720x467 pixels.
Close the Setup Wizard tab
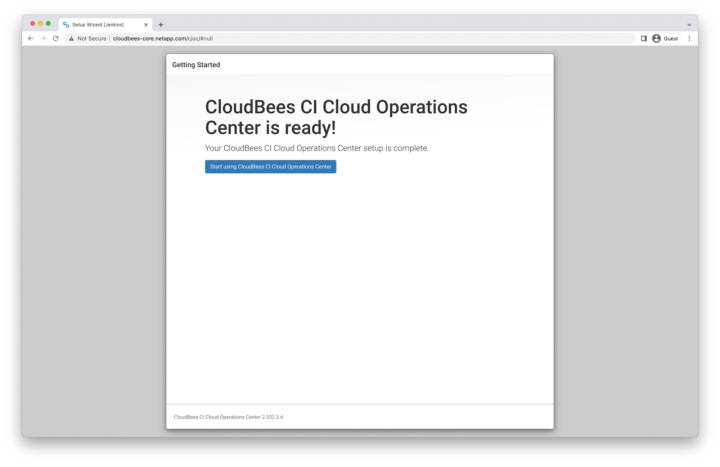146,24
